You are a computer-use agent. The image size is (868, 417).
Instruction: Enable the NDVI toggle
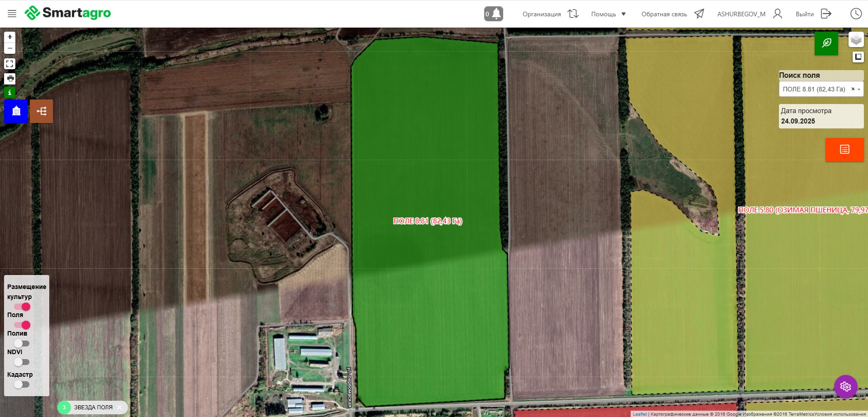pyautogui.click(x=22, y=362)
